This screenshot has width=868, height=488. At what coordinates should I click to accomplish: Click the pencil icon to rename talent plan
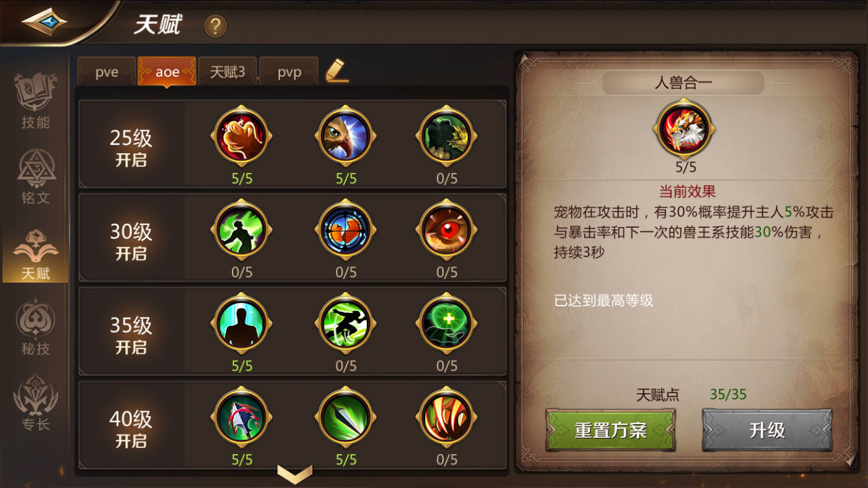pyautogui.click(x=336, y=70)
